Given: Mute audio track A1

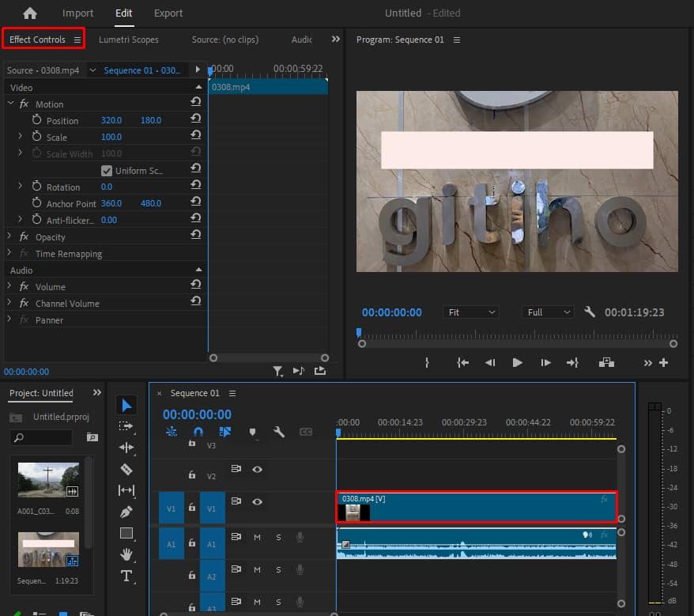Looking at the screenshot, I should 257,537.
